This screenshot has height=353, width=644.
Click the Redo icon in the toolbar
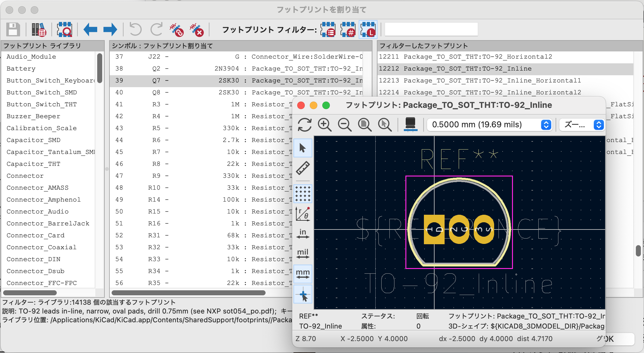tap(156, 30)
